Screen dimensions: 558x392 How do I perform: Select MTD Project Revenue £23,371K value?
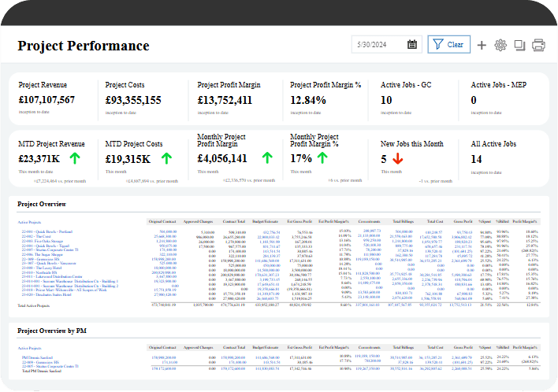(39, 158)
